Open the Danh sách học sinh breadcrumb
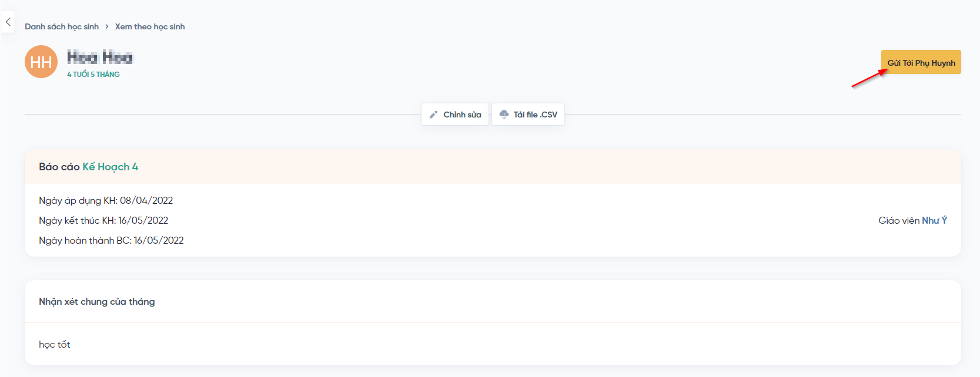 click(x=62, y=27)
